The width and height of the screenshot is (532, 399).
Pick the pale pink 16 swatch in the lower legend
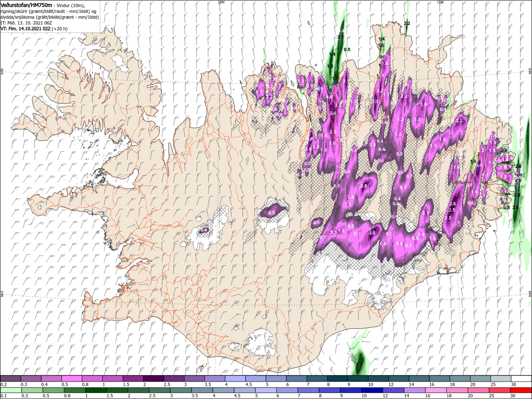point(435,390)
